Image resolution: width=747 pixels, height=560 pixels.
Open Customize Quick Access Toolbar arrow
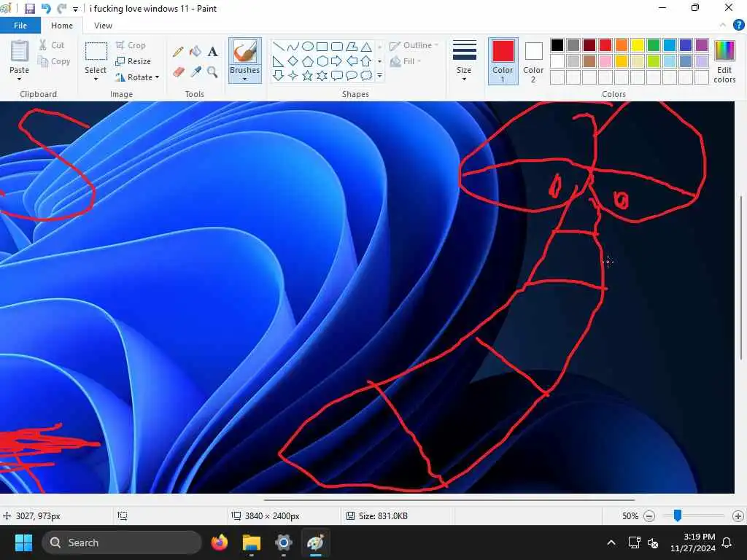75,9
